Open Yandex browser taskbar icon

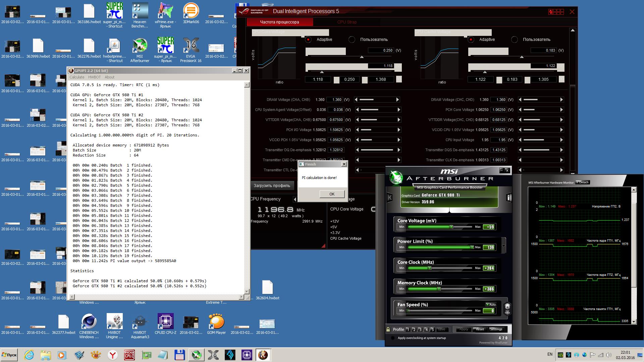pos(113,355)
